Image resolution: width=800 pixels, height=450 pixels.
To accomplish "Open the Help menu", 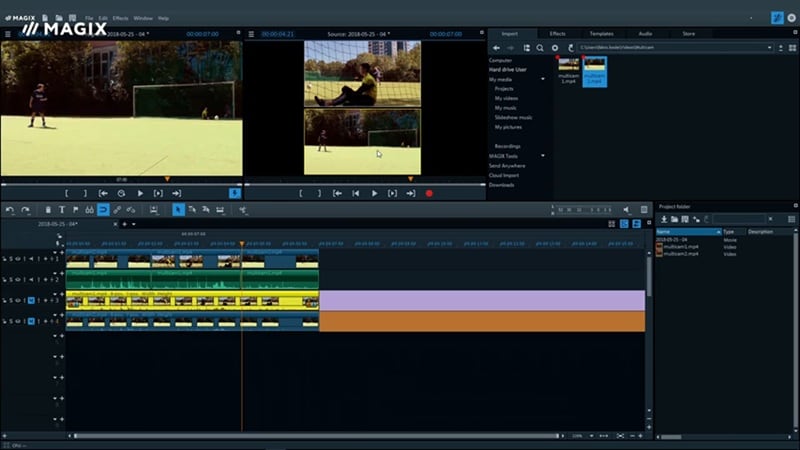I will (x=163, y=18).
